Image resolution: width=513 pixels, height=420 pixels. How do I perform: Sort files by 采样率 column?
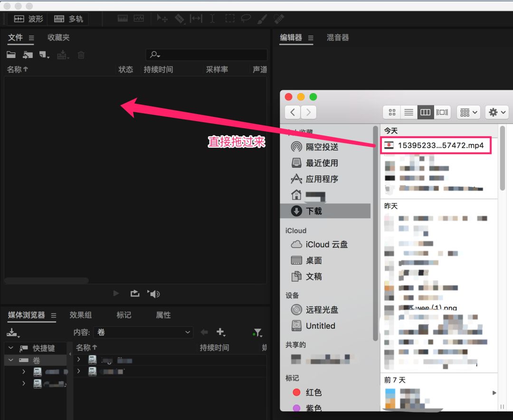[217, 69]
